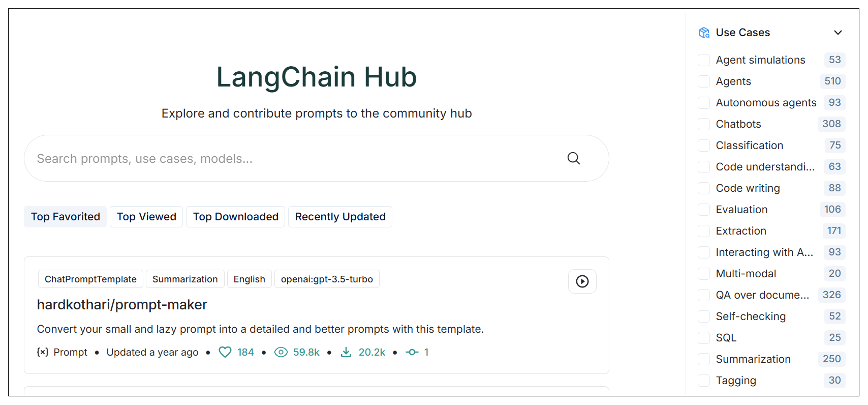
Task: Click the commit count icon
Action: [412, 352]
